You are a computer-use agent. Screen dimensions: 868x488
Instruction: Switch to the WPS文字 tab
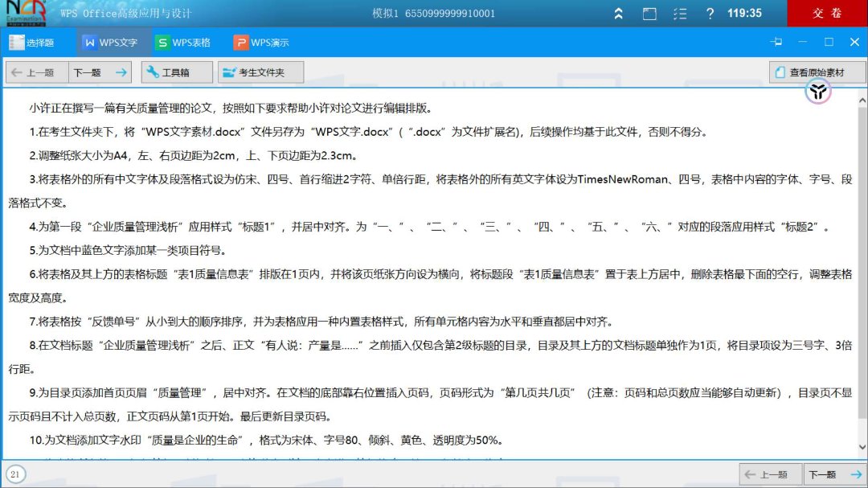tap(111, 43)
